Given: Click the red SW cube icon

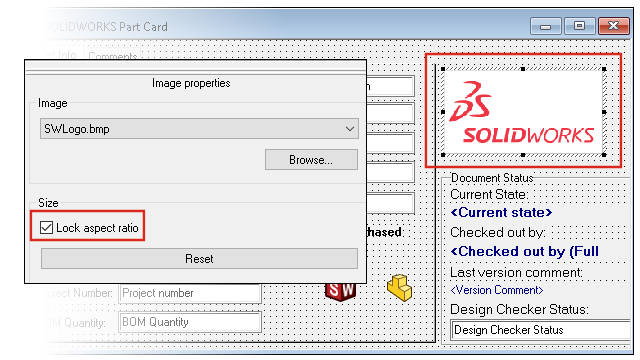Looking at the screenshot, I should (x=340, y=291).
